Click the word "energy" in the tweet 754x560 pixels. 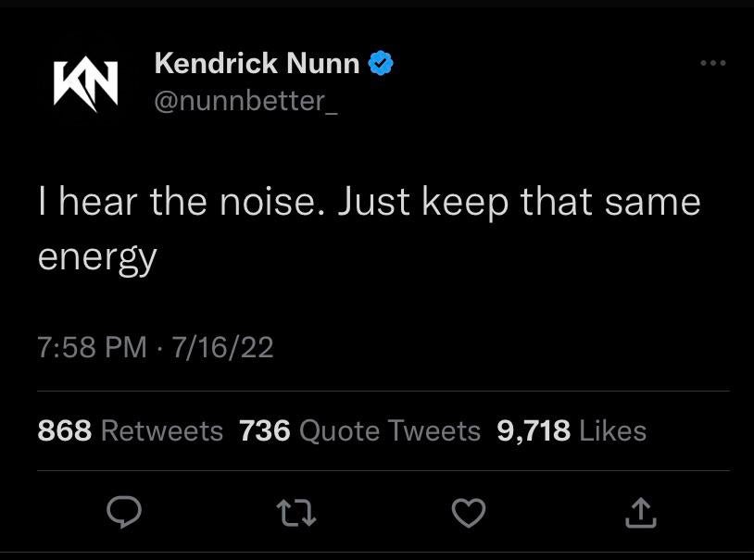coord(97,255)
